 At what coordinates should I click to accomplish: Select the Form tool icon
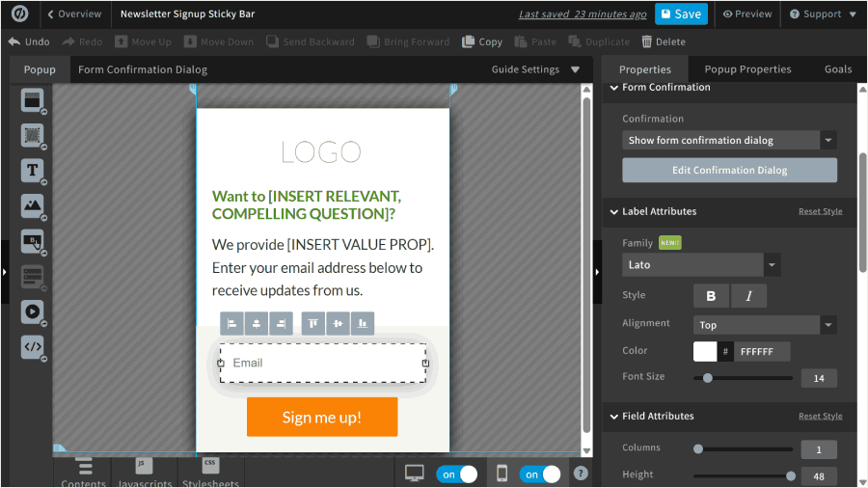[x=32, y=277]
